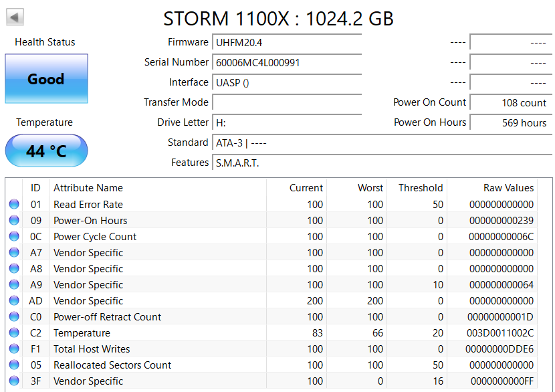This screenshot has width=555, height=392.
Task: Click the Power On Count value 108 count
Action: (511, 103)
